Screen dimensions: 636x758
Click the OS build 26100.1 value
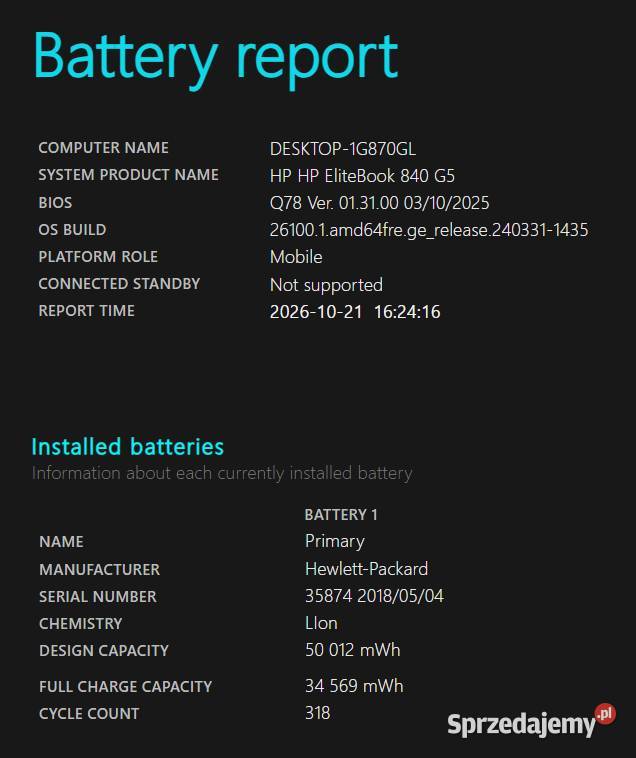(x=429, y=230)
